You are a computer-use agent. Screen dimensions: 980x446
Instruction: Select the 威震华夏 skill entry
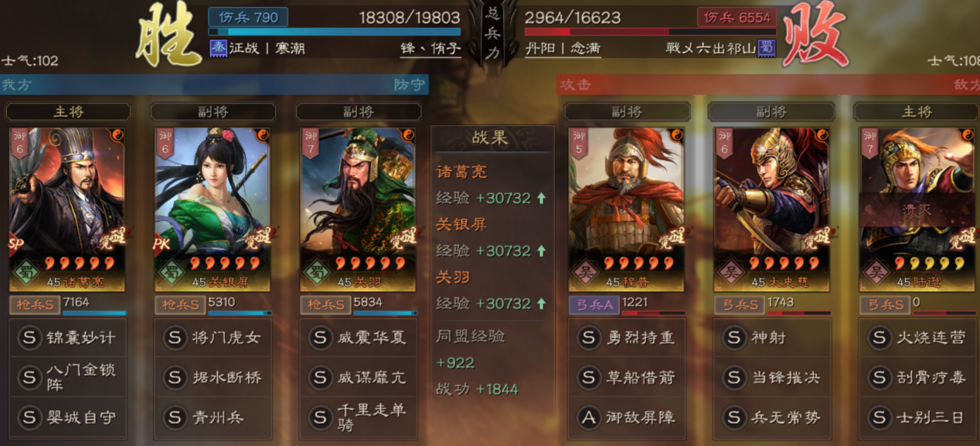pos(358,338)
